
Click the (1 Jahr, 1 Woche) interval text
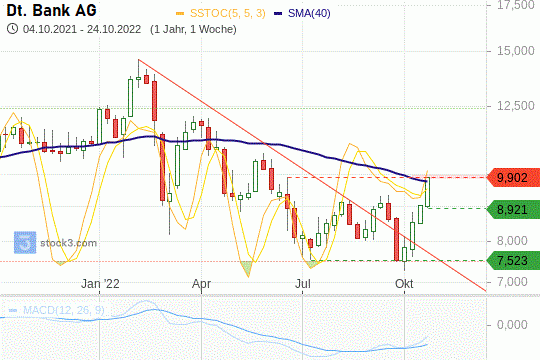point(193,29)
